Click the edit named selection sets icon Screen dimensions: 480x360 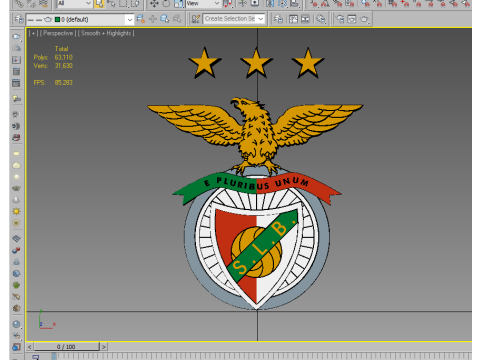click(x=196, y=19)
